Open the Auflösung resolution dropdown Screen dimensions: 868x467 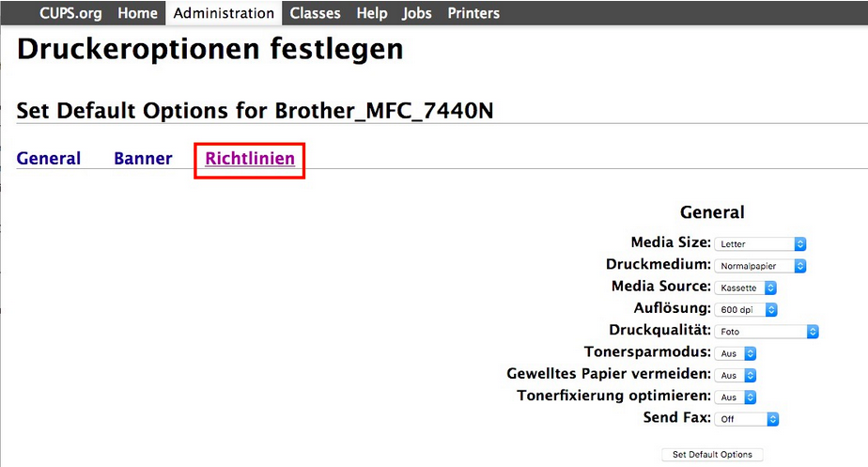click(x=746, y=309)
